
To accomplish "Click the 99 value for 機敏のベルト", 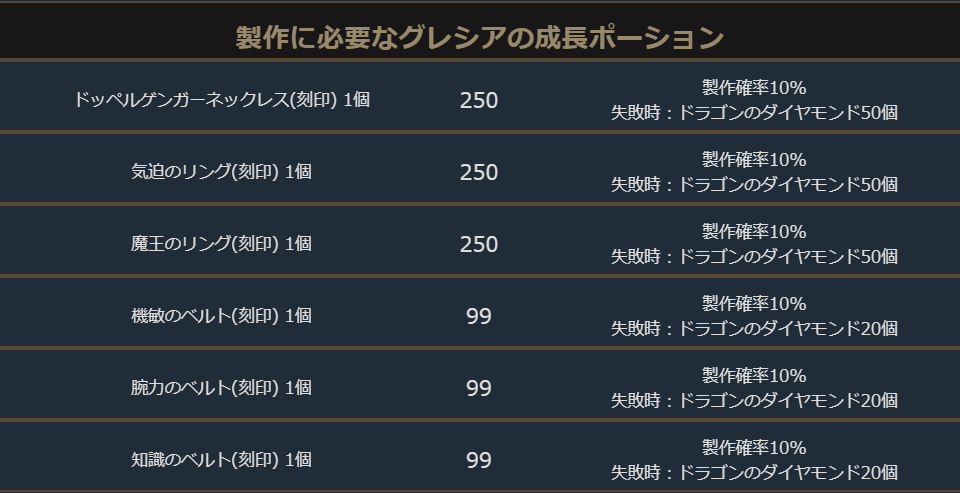I will pyautogui.click(x=479, y=316).
